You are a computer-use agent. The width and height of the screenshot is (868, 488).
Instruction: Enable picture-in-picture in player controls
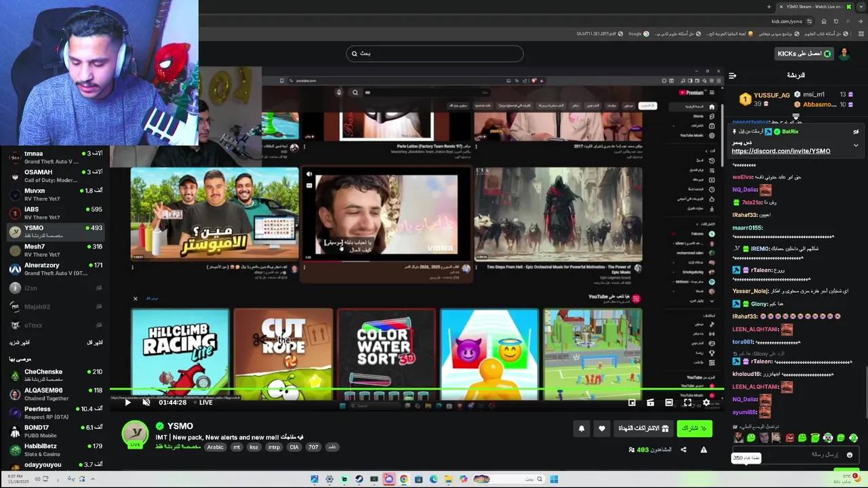point(631,403)
